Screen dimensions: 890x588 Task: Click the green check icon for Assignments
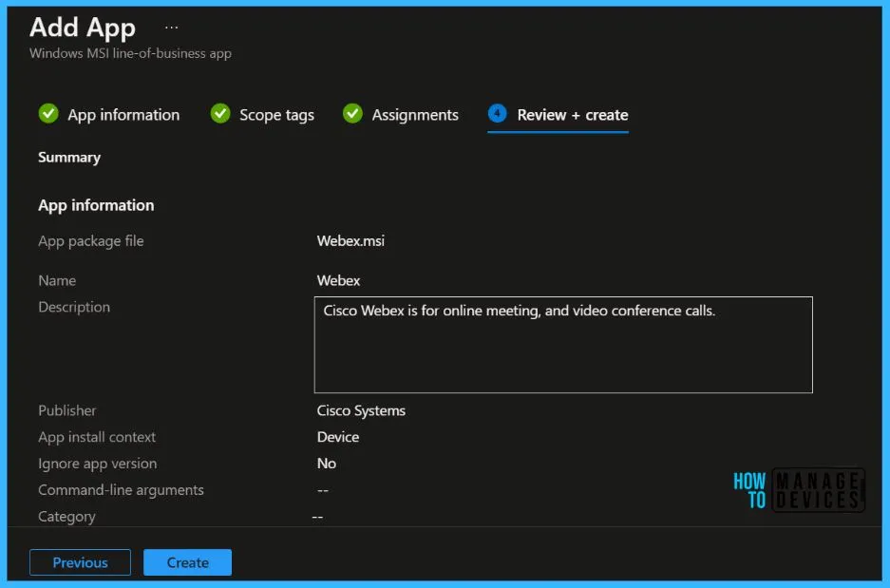coord(352,113)
